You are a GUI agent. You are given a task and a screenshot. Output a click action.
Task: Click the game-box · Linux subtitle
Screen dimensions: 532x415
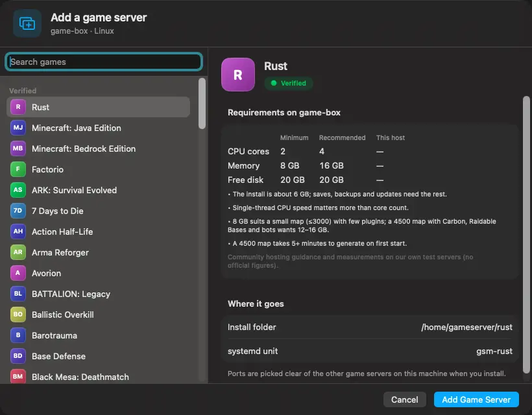coord(82,31)
